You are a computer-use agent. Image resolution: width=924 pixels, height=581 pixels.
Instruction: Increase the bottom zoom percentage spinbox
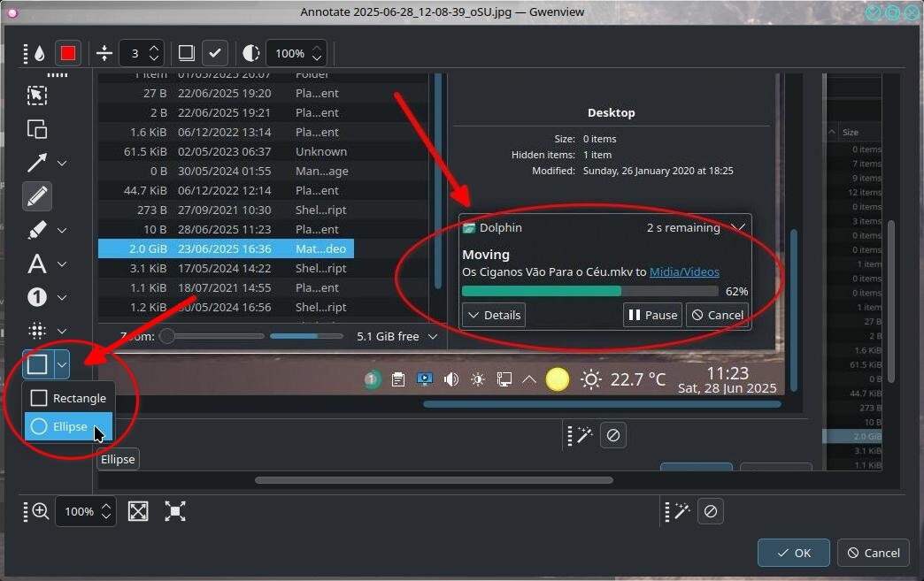click(106, 506)
